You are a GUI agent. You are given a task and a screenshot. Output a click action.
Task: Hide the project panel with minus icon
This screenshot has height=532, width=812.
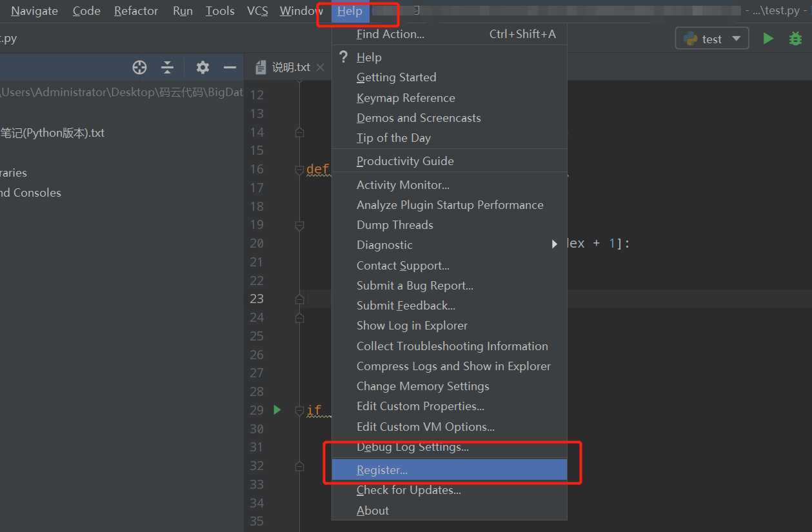click(230, 67)
